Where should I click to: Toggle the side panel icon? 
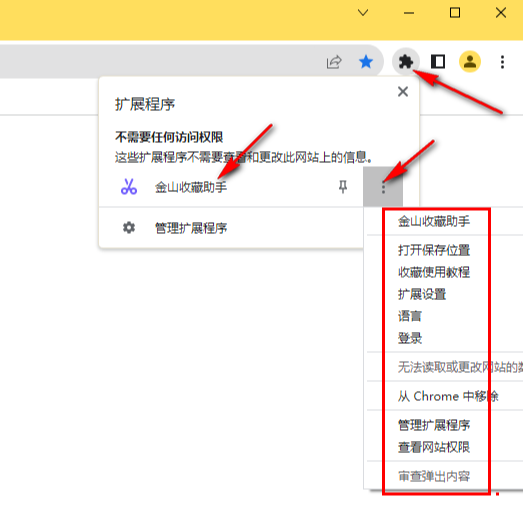[438, 62]
